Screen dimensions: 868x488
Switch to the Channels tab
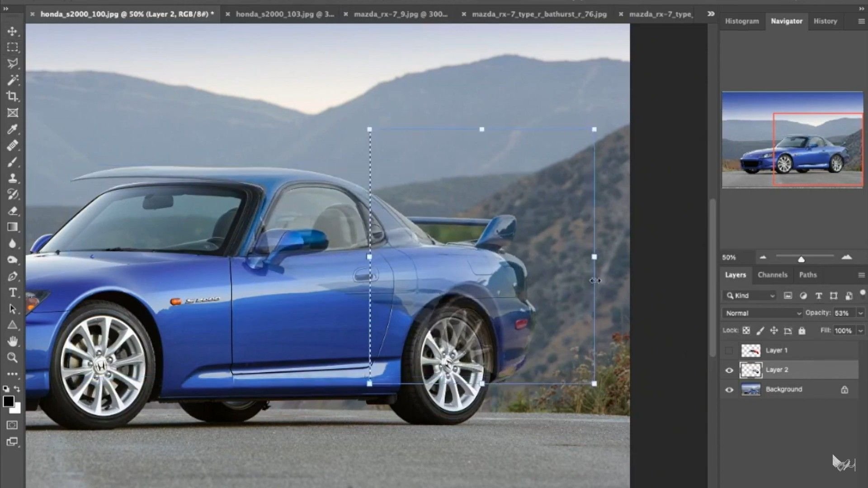pyautogui.click(x=773, y=275)
